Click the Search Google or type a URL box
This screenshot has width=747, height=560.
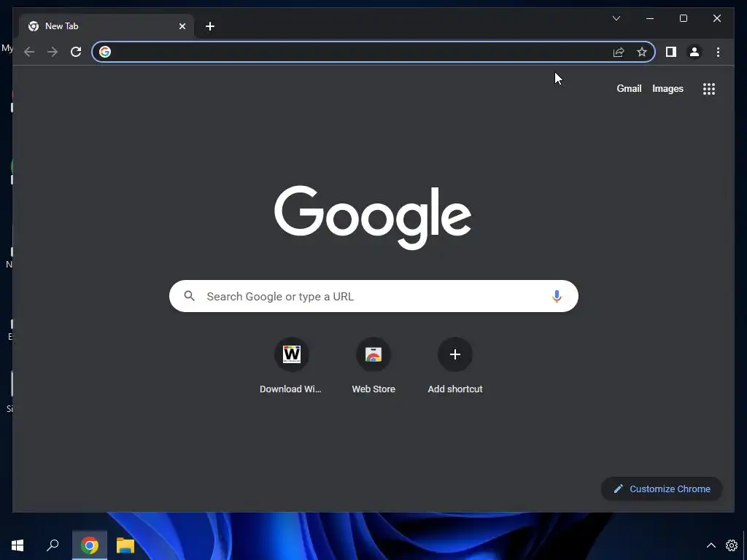[x=373, y=296]
